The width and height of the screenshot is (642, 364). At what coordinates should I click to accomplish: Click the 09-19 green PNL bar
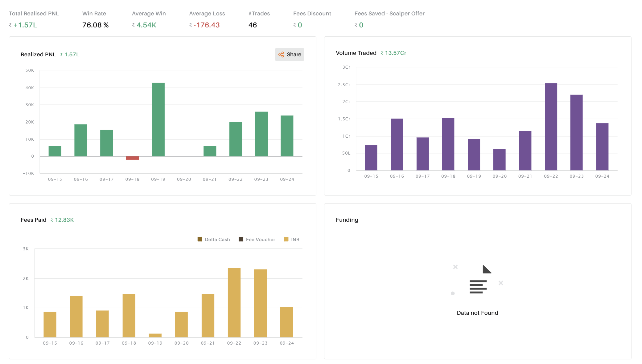158,119
